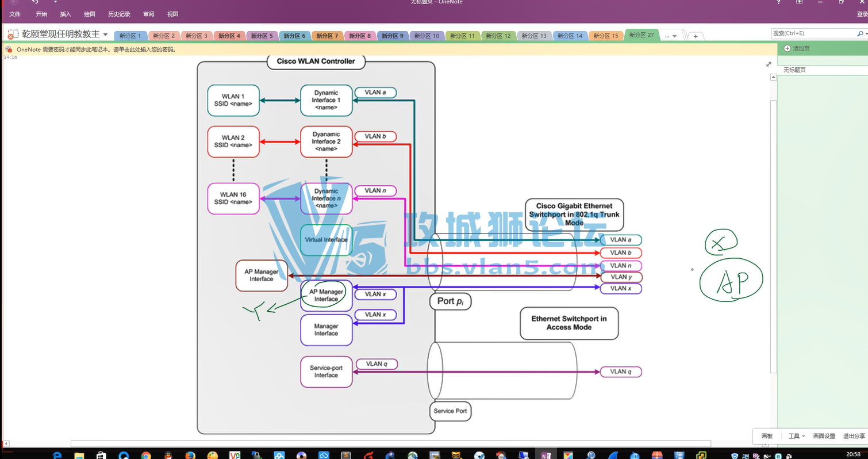Open Firefox from the taskbar
This screenshot has width=868, height=459.
(190, 454)
